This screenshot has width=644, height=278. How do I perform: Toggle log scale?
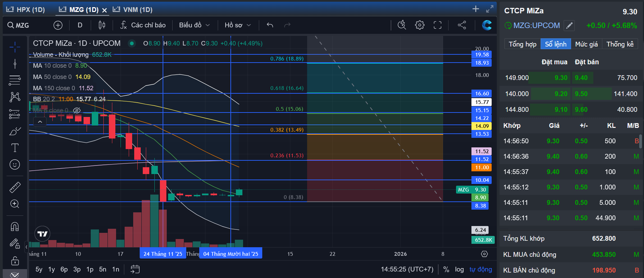tap(459, 269)
